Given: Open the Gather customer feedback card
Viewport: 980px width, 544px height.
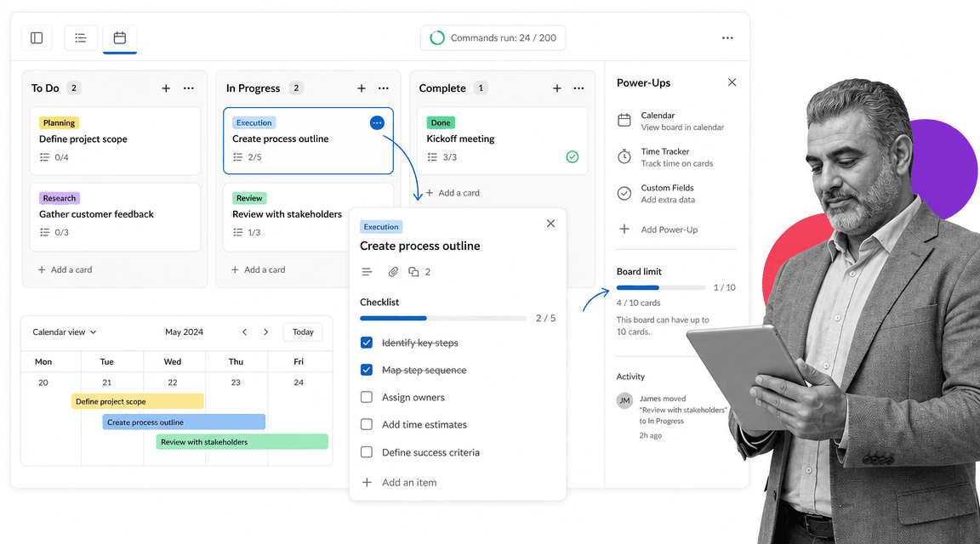Looking at the screenshot, I should click(x=115, y=217).
